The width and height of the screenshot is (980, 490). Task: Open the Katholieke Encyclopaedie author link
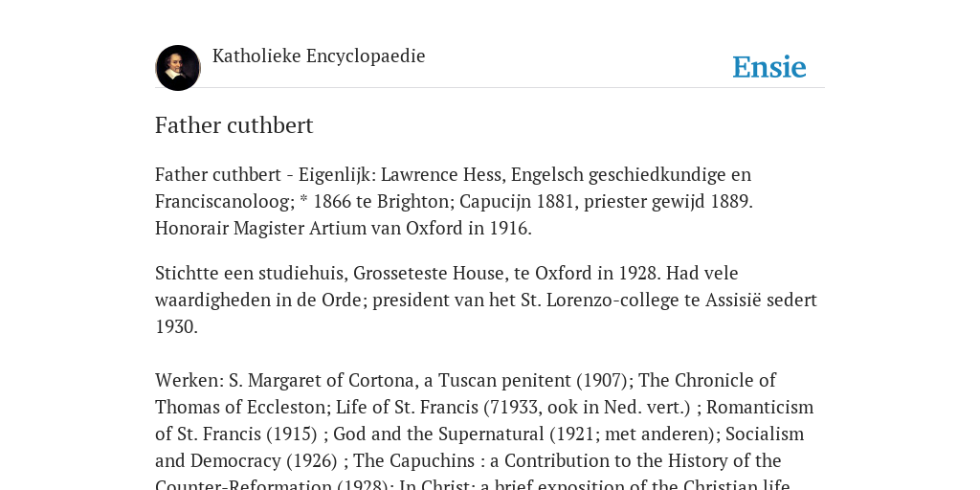click(319, 56)
